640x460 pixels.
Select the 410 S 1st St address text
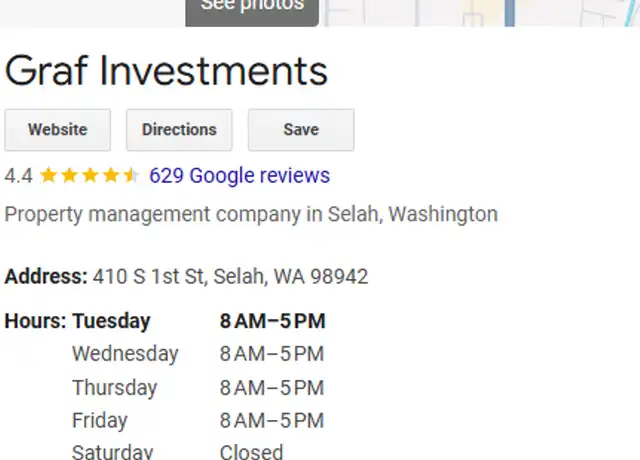coord(231,276)
